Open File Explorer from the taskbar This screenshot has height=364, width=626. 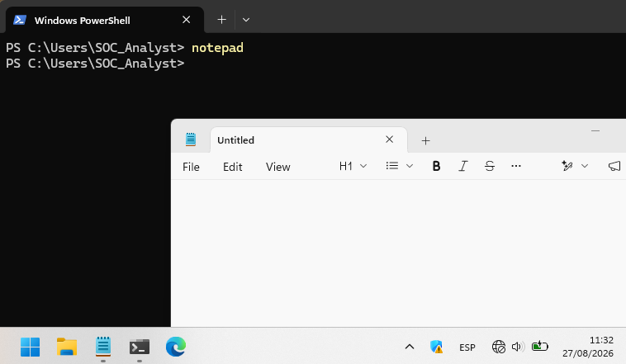pos(67,347)
